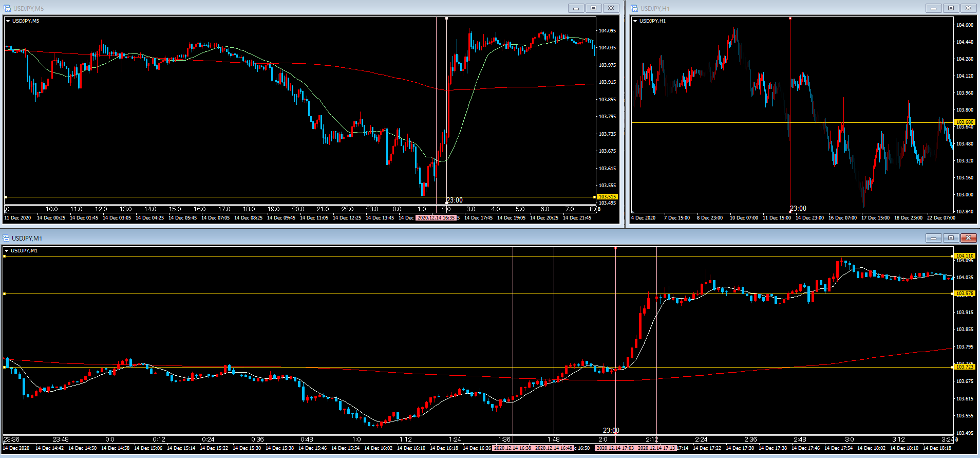Click the USDJPY,H1 window title icon
The height and width of the screenshot is (458, 980).
point(634,8)
